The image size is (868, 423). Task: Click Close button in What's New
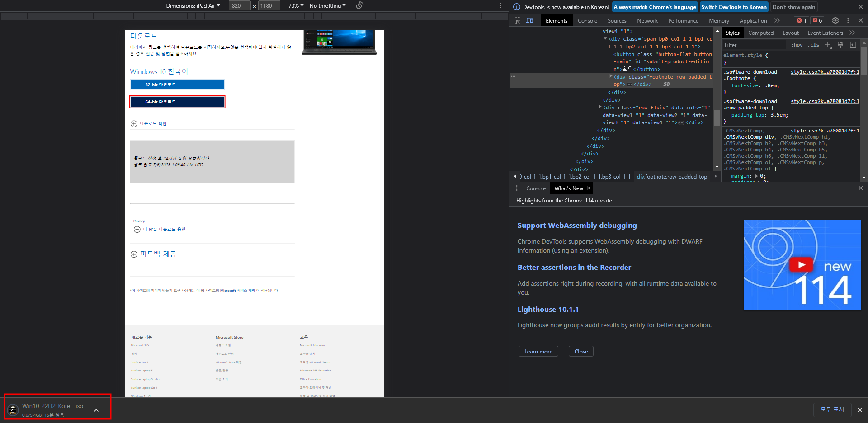[581, 351]
